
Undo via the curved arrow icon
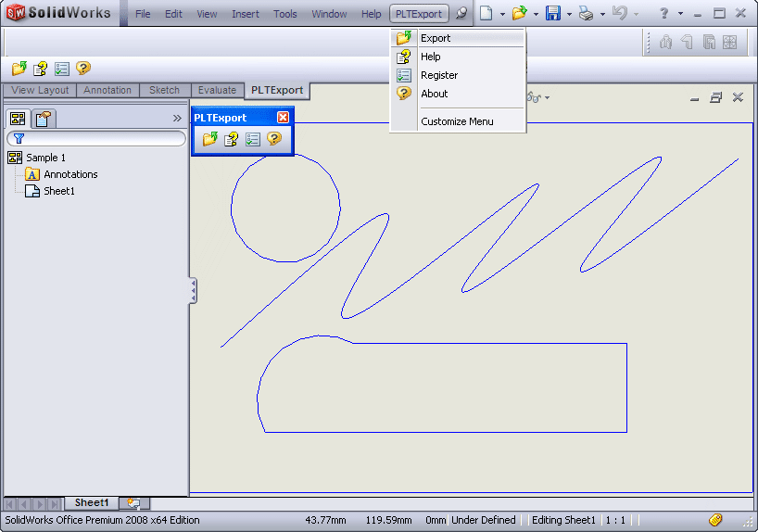pyautogui.click(x=619, y=13)
